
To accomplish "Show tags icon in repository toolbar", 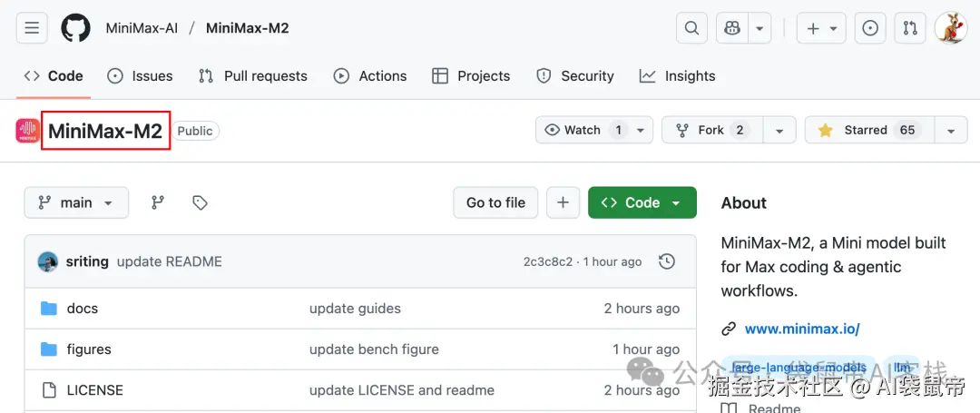I will pyautogui.click(x=200, y=202).
